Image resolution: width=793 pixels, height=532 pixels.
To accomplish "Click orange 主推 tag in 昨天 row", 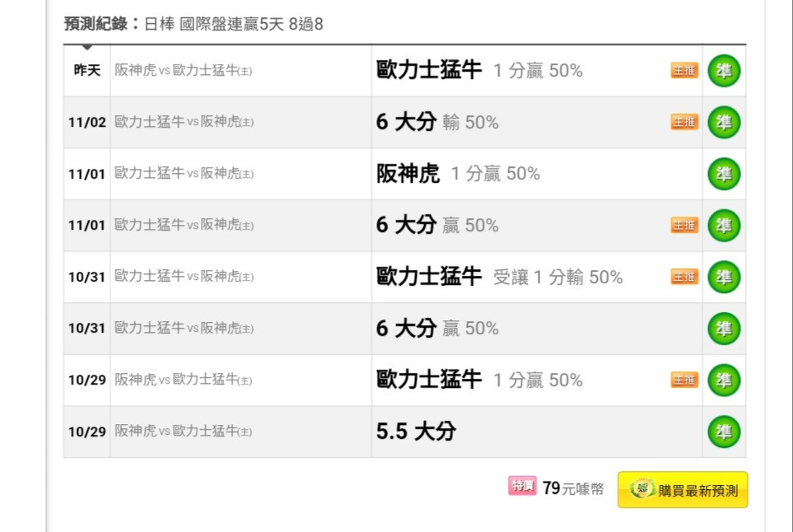I will pyautogui.click(x=684, y=70).
